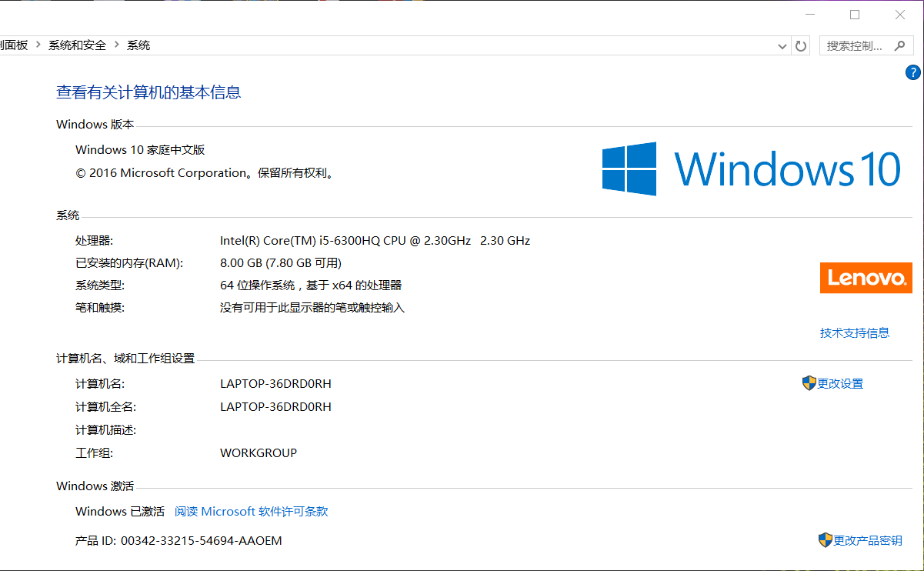Click the 没有可用于此显示器的笔或触控输入 text
This screenshot has height=571, width=924.
point(312,307)
